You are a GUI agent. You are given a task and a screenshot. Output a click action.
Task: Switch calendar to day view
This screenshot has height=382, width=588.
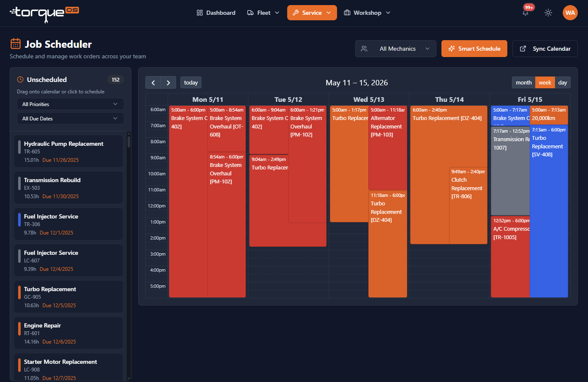click(563, 83)
